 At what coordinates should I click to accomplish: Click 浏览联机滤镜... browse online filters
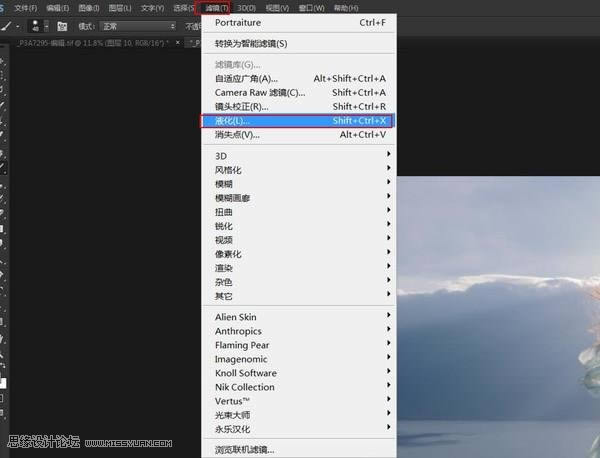coord(298,449)
